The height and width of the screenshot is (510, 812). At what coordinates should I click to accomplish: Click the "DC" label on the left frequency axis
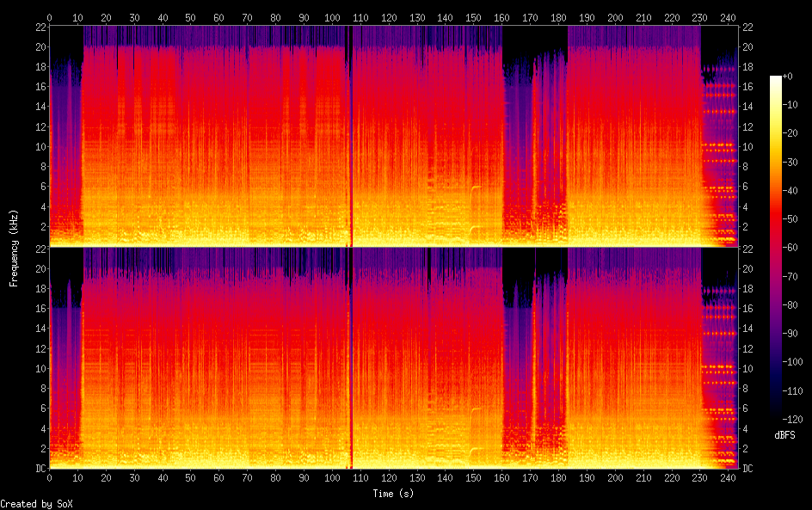pyautogui.click(x=41, y=469)
